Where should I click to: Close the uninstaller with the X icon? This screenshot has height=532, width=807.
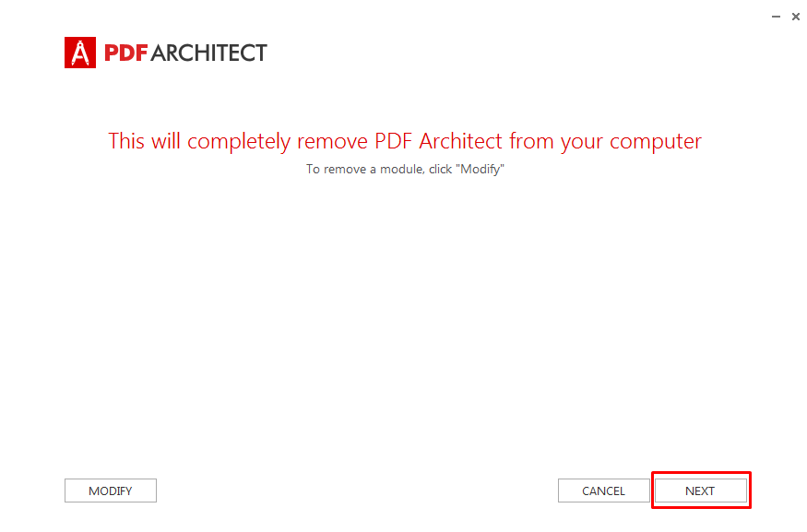[x=796, y=17]
